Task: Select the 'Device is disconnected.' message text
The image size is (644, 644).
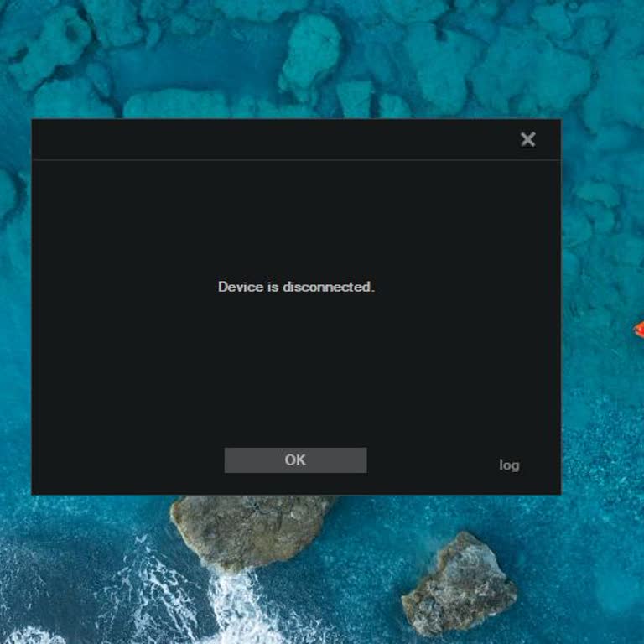Action: click(296, 287)
